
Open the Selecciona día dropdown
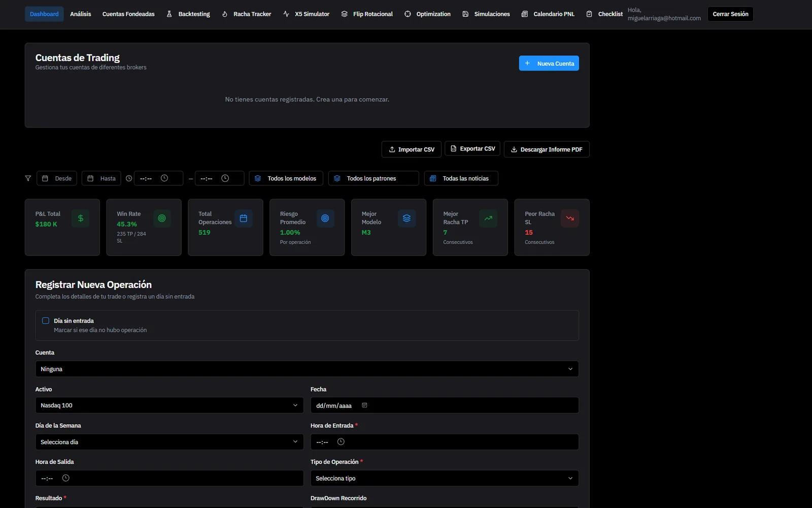[x=170, y=442]
